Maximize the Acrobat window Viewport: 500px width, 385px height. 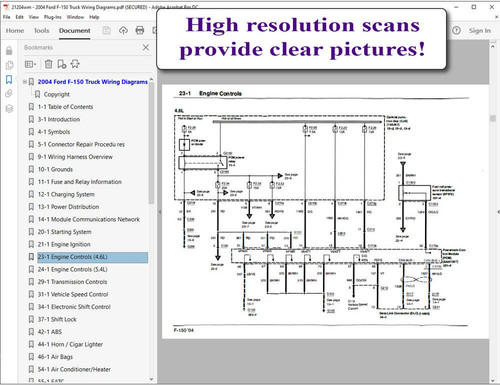tap(474, 7)
